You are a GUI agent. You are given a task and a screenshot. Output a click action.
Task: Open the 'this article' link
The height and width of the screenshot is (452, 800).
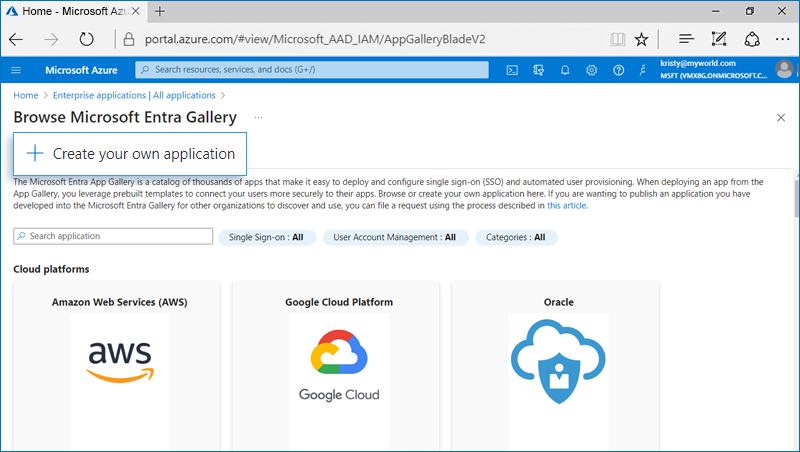[x=567, y=205]
